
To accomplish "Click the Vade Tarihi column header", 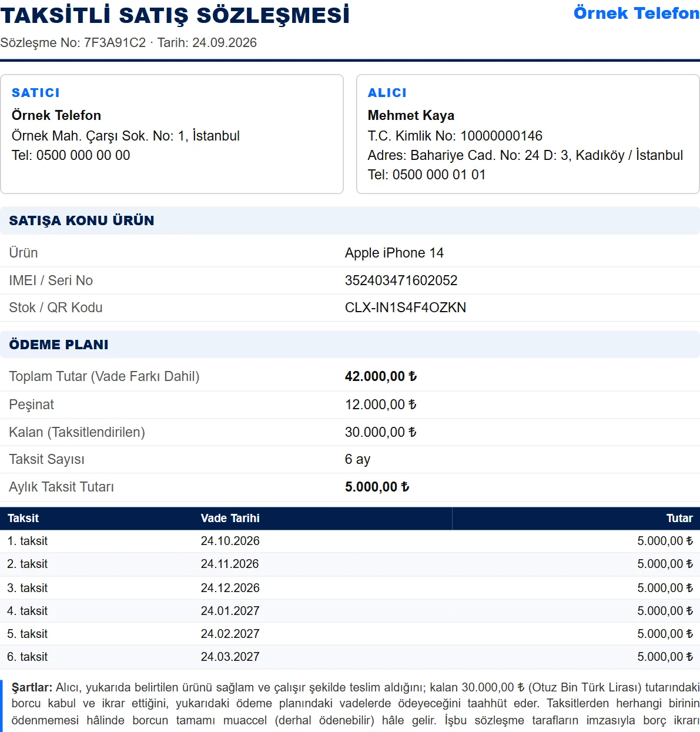I will click(x=230, y=518).
